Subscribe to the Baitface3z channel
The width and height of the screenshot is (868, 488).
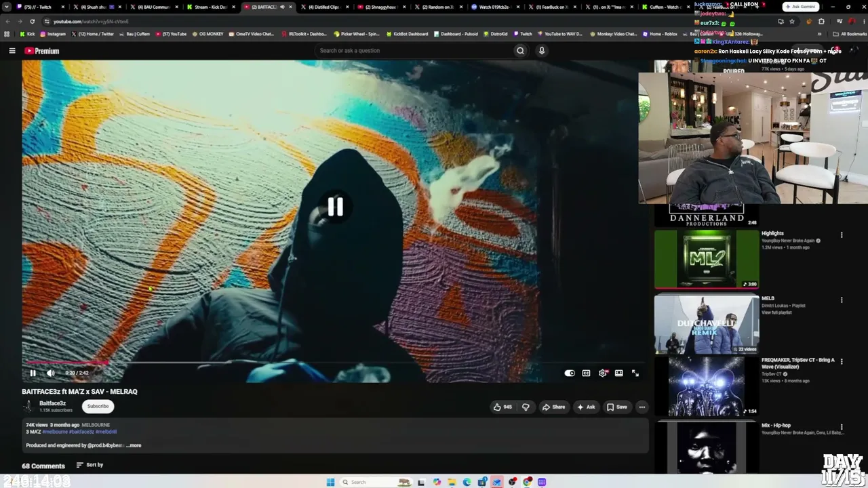pyautogui.click(x=98, y=406)
